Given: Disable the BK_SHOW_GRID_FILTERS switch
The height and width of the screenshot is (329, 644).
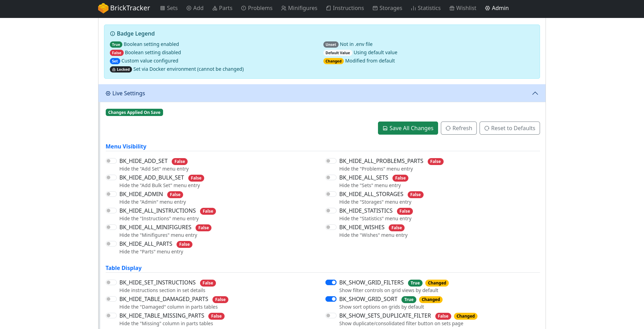Looking at the screenshot, I should [331, 282].
